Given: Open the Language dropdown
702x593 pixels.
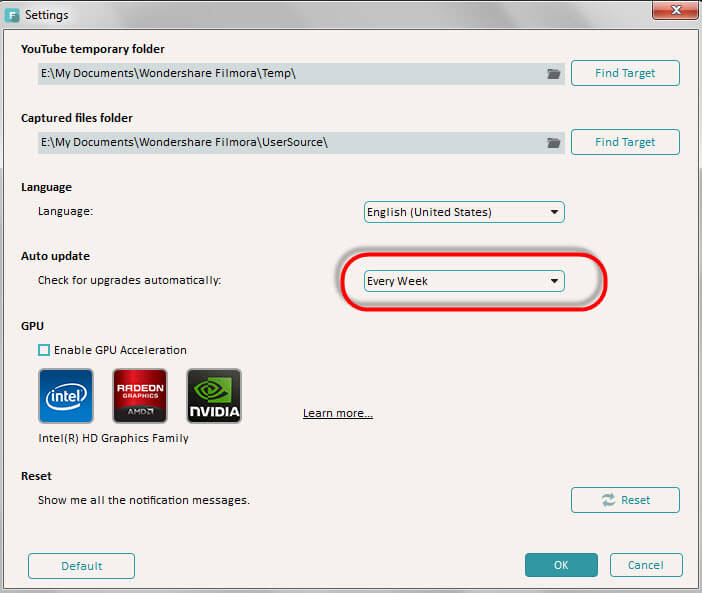Looking at the screenshot, I should click(x=464, y=212).
